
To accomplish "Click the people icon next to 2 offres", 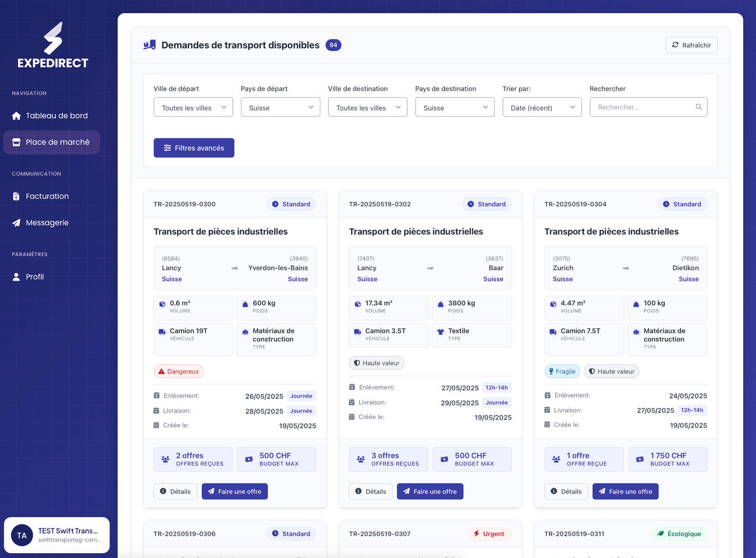I will point(165,459).
